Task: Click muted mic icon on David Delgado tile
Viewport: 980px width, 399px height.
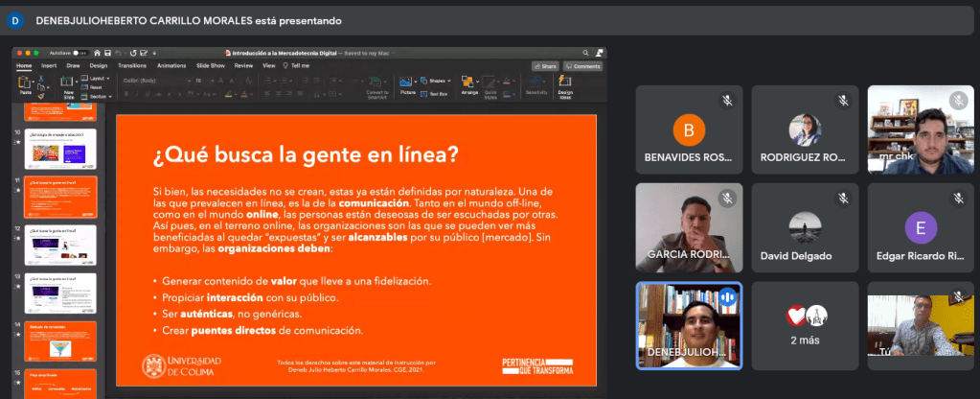Action: 843,199
